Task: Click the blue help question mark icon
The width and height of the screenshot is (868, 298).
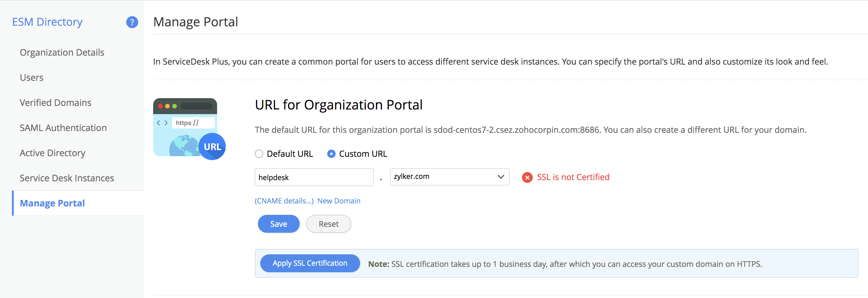Action: coord(132,22)
